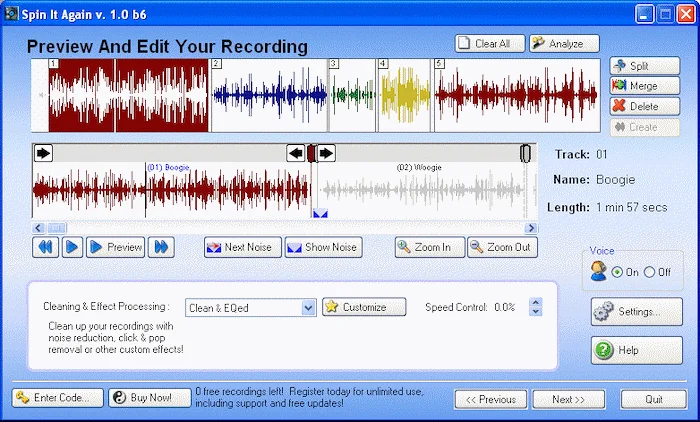This screenshot has height=422, width=700.
Task: Skip forward with fast-forward button
Action: click(x=161, y=247)
